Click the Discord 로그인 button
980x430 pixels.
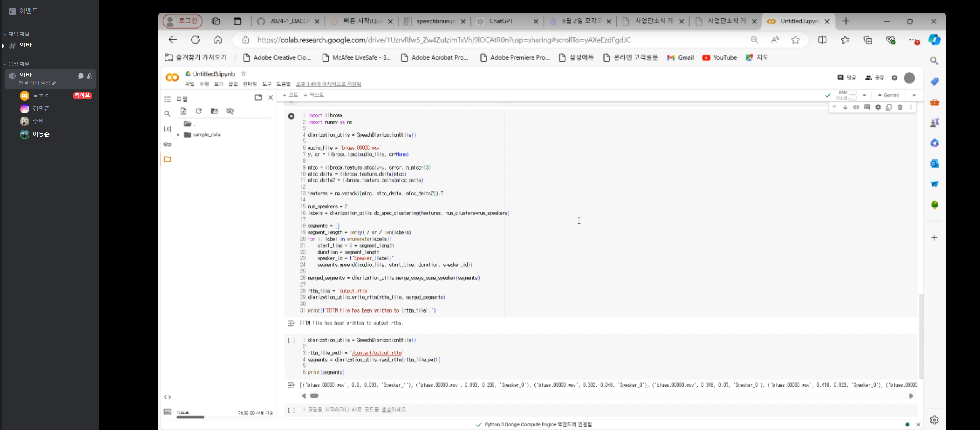(x=182, y=21)
